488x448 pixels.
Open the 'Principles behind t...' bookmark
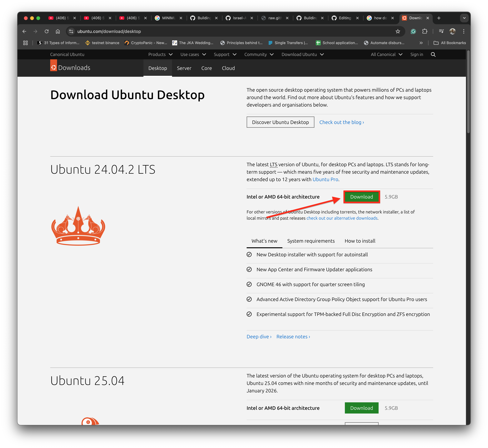(241, 43)
